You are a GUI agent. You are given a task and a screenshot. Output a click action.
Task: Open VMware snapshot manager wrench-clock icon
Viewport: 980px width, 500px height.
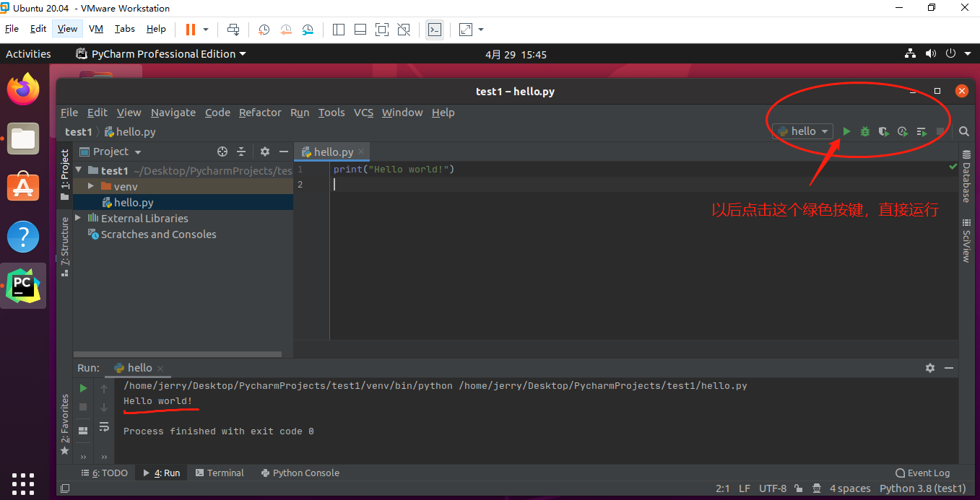point(308,30)
